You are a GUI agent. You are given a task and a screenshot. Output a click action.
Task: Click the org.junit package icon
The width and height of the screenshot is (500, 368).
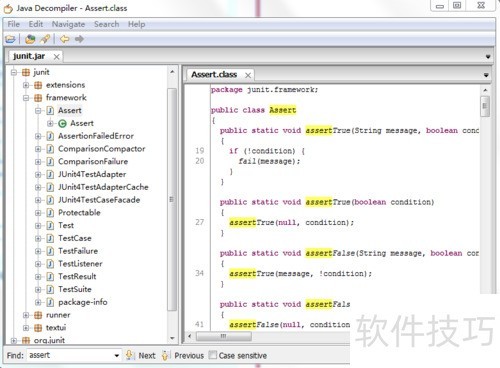click(26, 340)
